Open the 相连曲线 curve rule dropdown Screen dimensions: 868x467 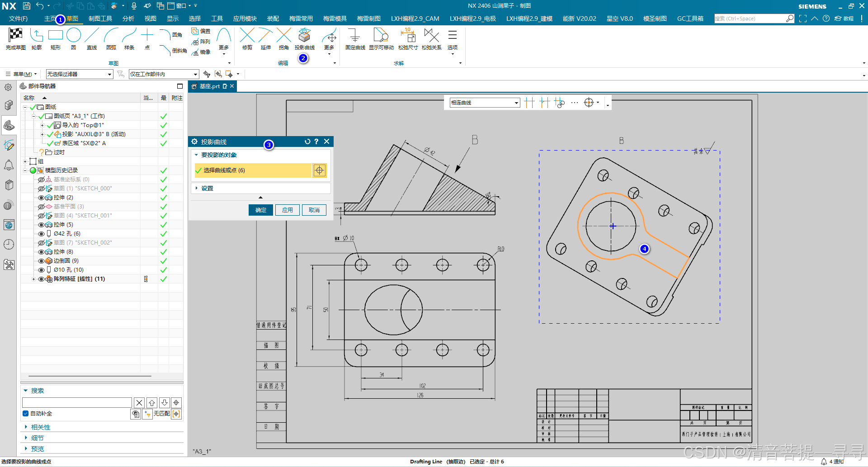(x=484, y=103)
